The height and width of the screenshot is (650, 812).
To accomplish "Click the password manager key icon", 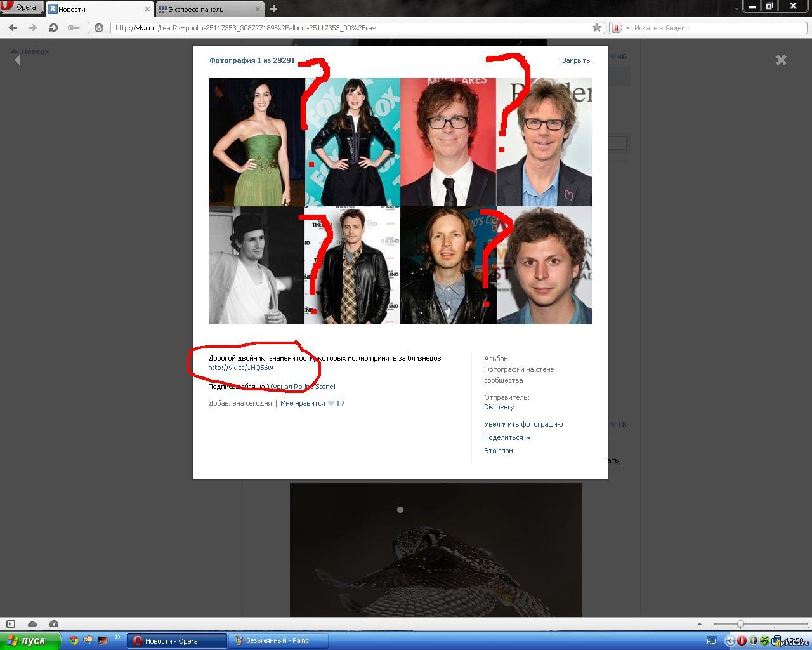I will click(x=74, y=28).
